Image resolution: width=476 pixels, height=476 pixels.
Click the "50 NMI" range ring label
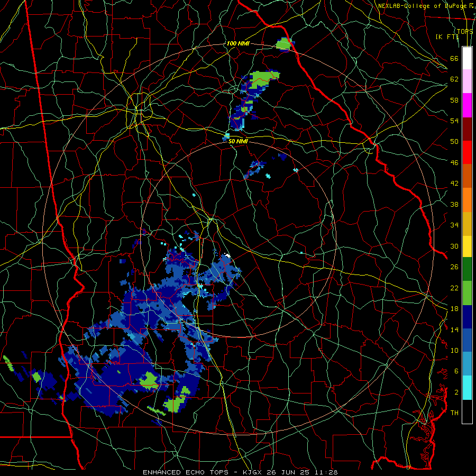tap(238, 141)
